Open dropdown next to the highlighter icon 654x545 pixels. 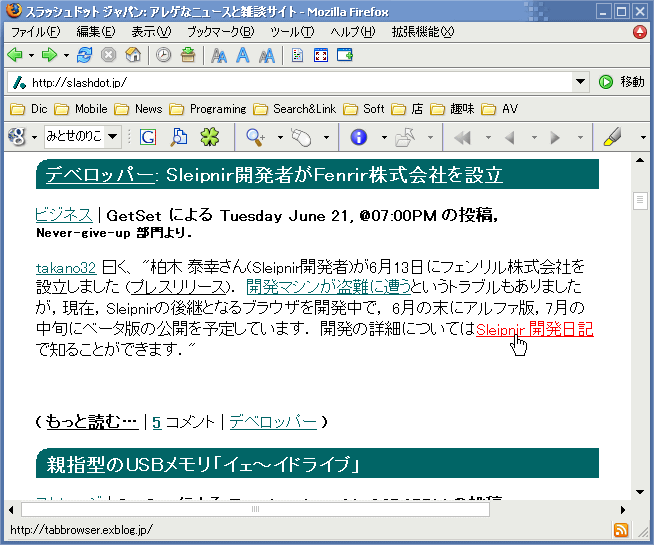coord(643,137)
